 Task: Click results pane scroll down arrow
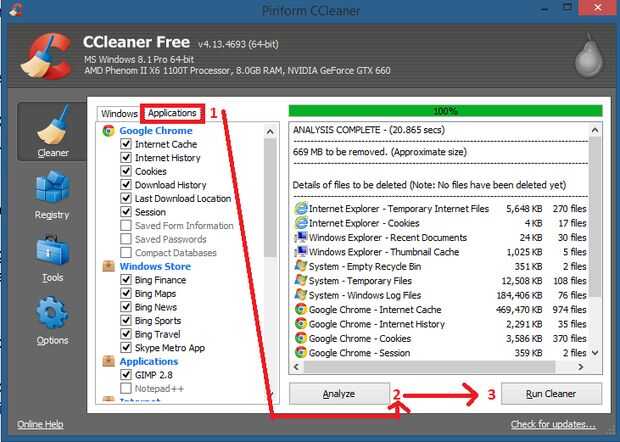[595, 353]
